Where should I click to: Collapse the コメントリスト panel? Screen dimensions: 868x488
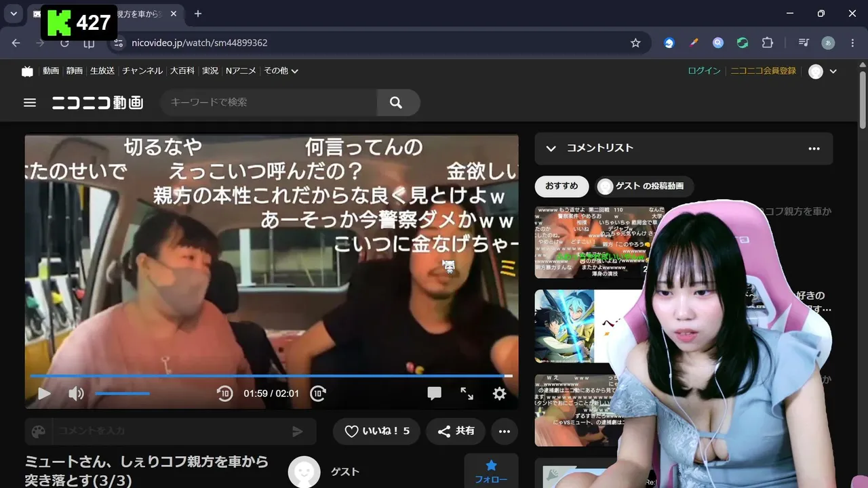point(551,148)
